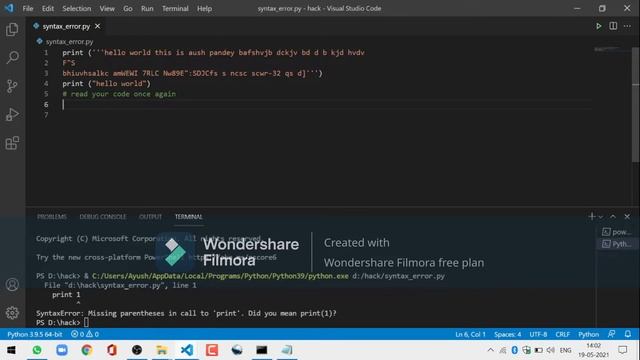The image size is (640, 360).
Task: Select Python 3.9.5 64-bit interpreter in status bar
Action: click(35, 334)
